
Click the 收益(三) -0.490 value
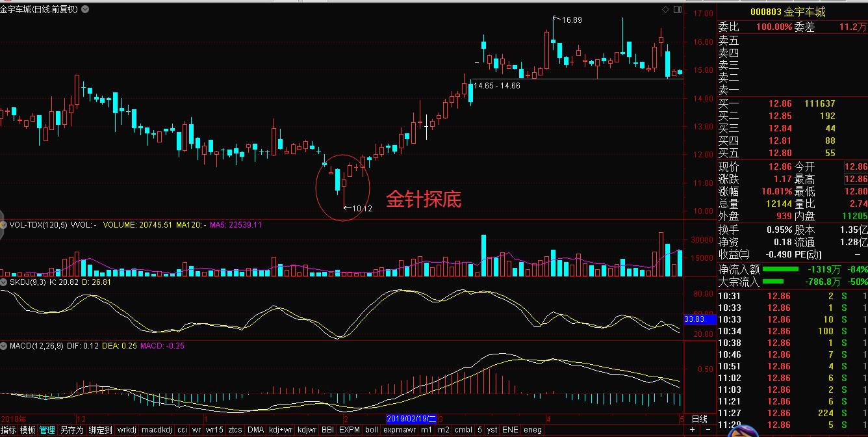778,254
